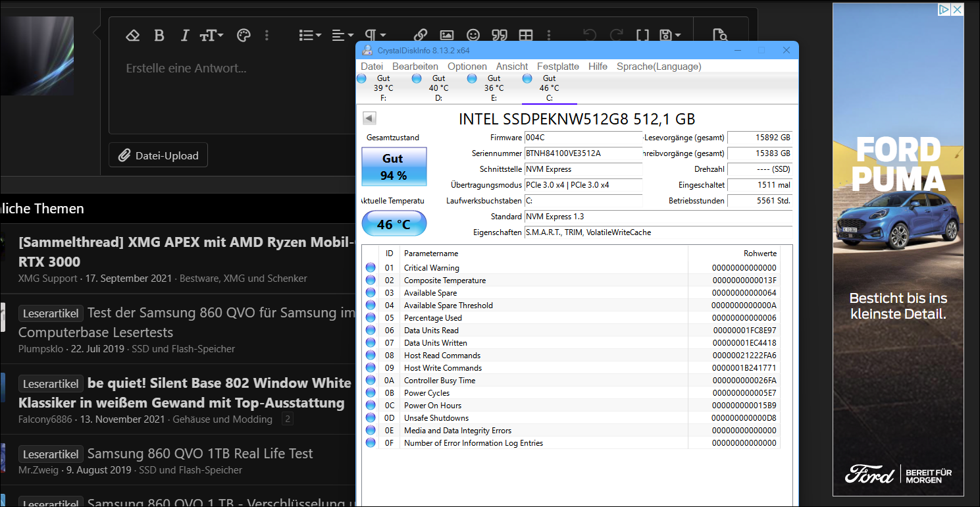The image size is (980, 507).
Task: Open the text color palette icon
Action: point(244,36)
